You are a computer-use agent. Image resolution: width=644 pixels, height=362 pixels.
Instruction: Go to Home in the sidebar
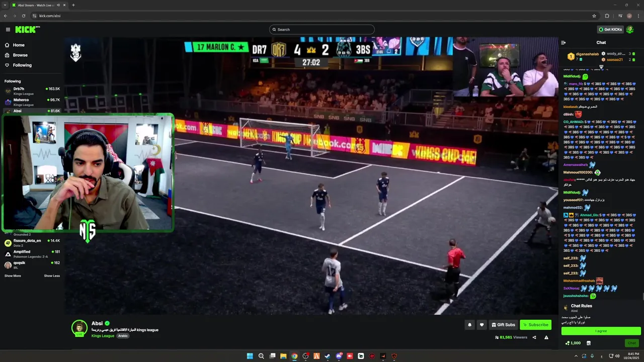[x=19, y=45]
